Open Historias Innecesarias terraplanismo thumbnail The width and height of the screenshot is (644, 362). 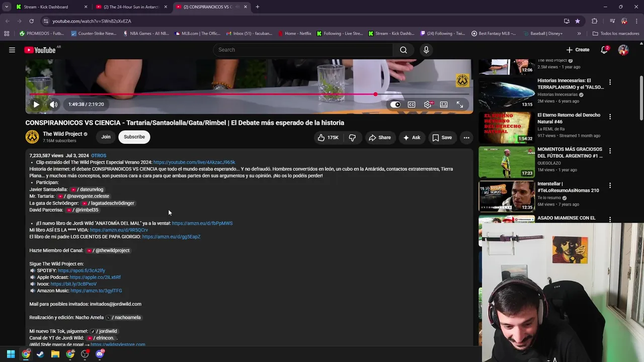pyautogui.click(x=507, y=94)
